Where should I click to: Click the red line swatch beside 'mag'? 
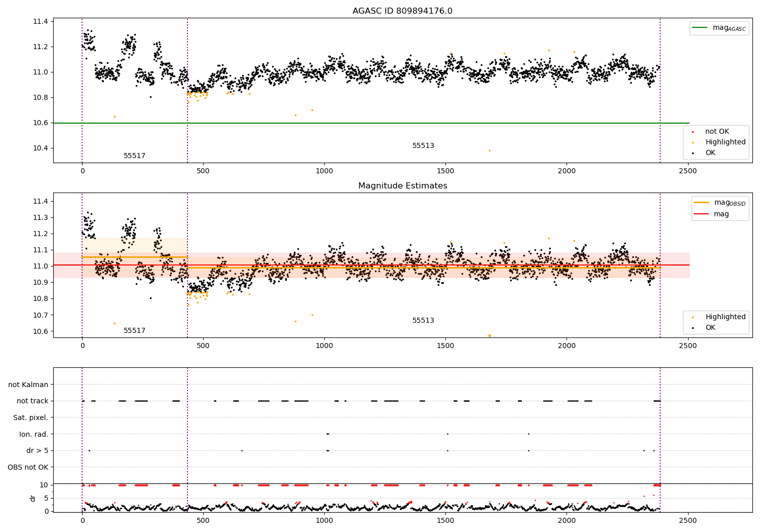pos(701,214)
